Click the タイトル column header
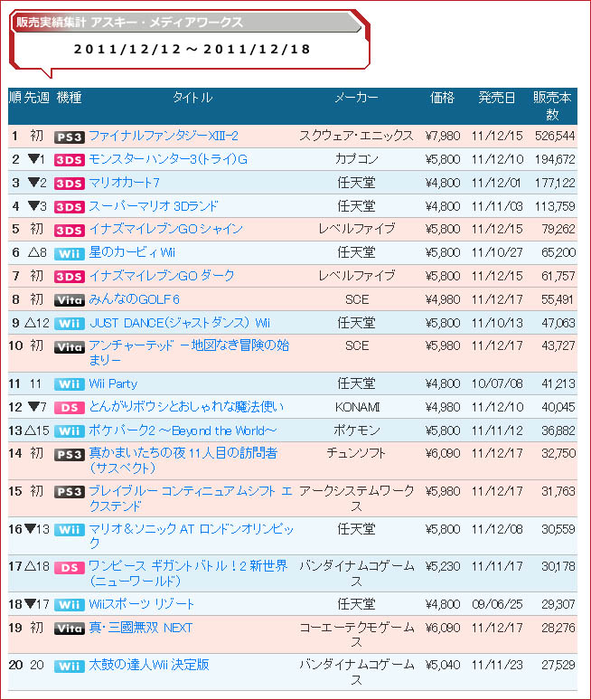 192,98
